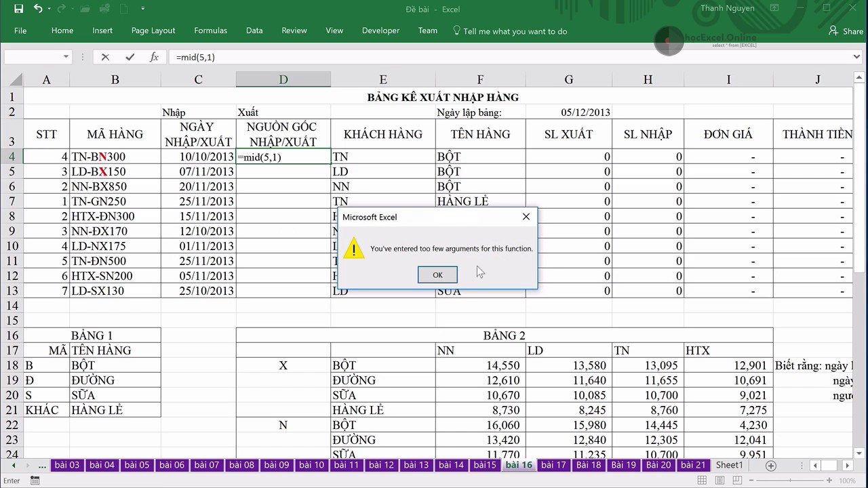Image resolution: width=868 pixels, height=488 pixels.
Task: Add a new worksheet with the plus icon
Action: (x=771, y=465)
